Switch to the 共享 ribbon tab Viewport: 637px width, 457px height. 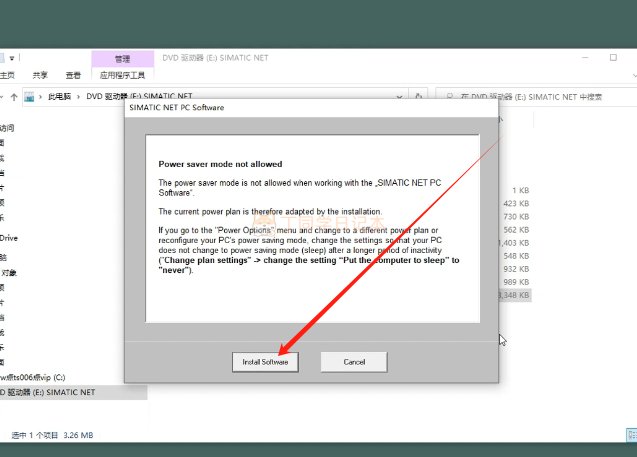[x=40, y=75]
